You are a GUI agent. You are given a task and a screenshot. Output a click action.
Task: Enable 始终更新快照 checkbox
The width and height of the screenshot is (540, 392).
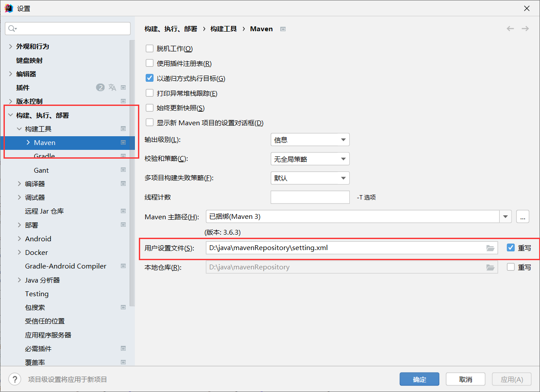point(149,108)
